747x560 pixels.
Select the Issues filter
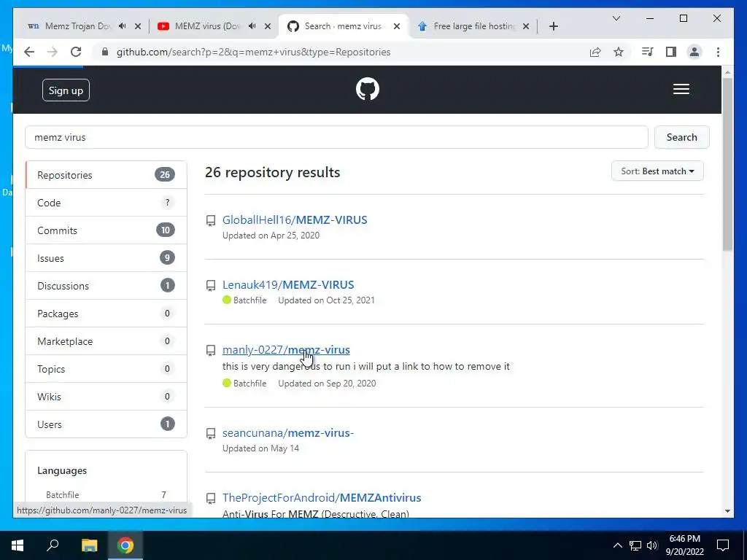tap(106, 258)
